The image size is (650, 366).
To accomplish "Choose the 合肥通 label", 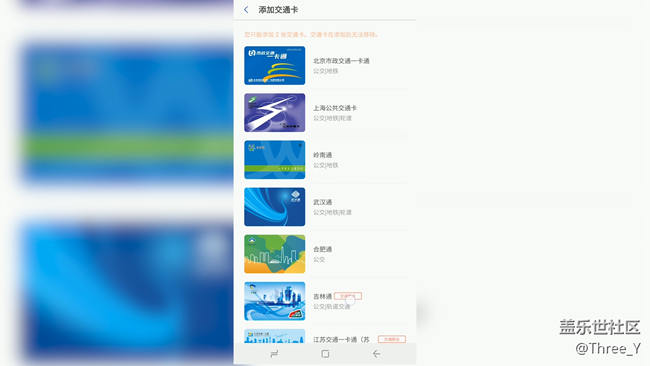I will [x=323, y=249].
